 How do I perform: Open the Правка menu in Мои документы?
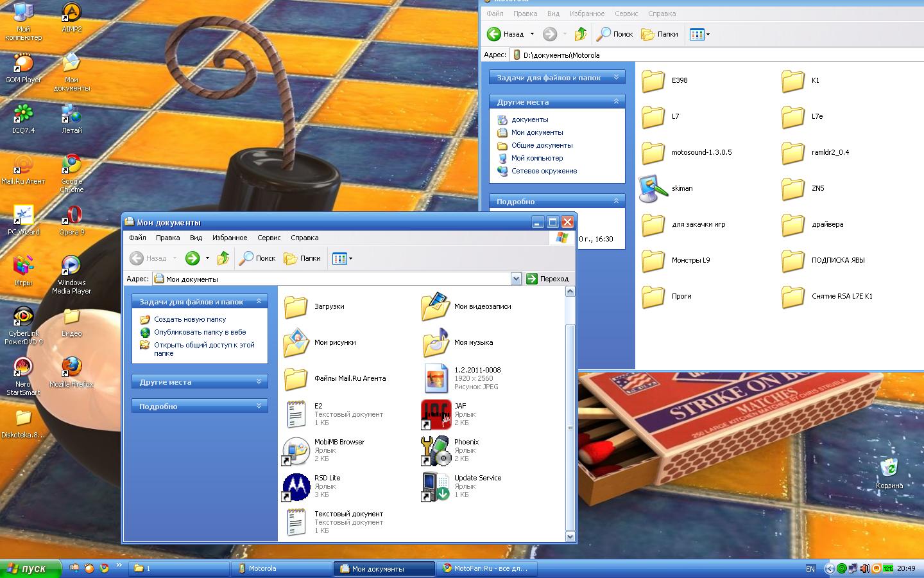167,238
